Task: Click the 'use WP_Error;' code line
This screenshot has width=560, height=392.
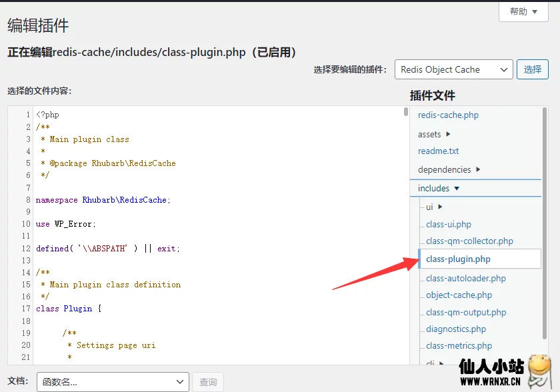Action: (66, 224)
